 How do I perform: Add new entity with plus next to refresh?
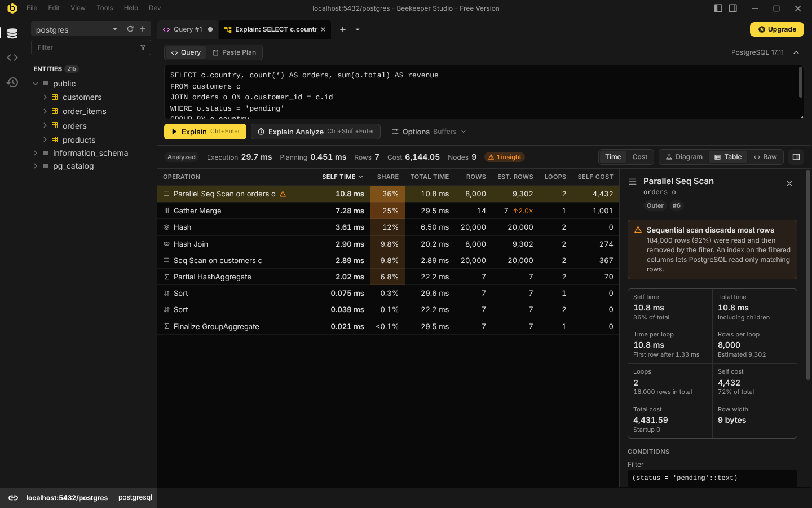pyautogui.click(x=143, y=29)
